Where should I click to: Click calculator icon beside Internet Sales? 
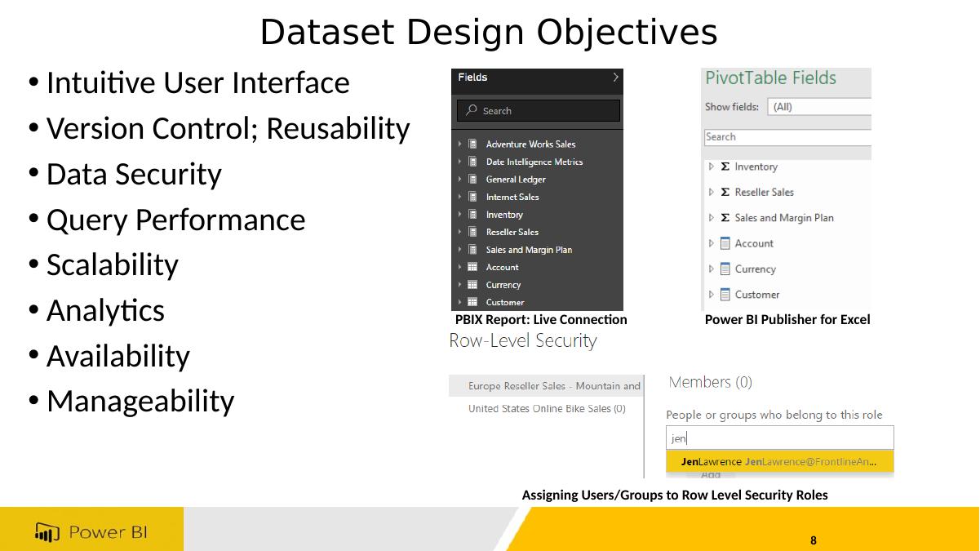click(x=472, y=197)
